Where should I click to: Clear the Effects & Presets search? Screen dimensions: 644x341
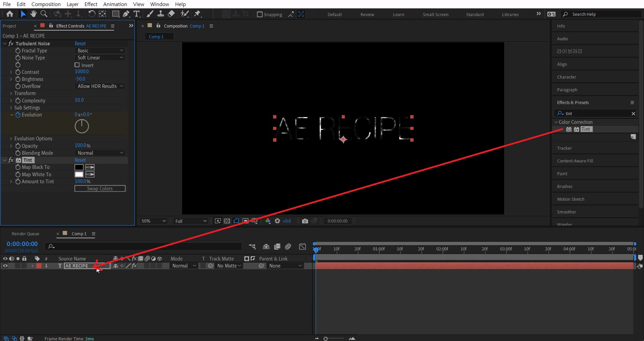(633, 113)
